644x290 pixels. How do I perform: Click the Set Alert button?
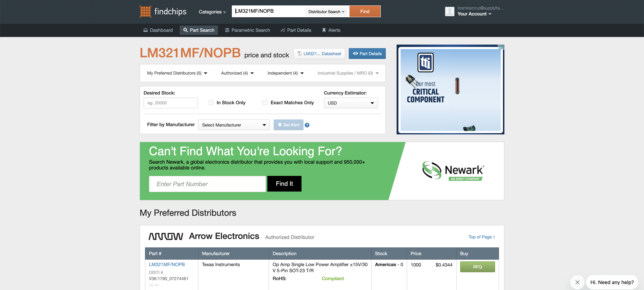(288, 125)
